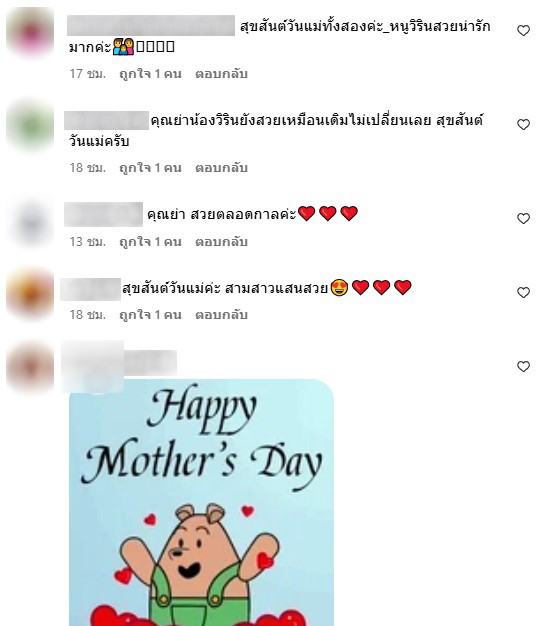
Task: Reply to the 17 ชม. comment
Action: [221, 74]
